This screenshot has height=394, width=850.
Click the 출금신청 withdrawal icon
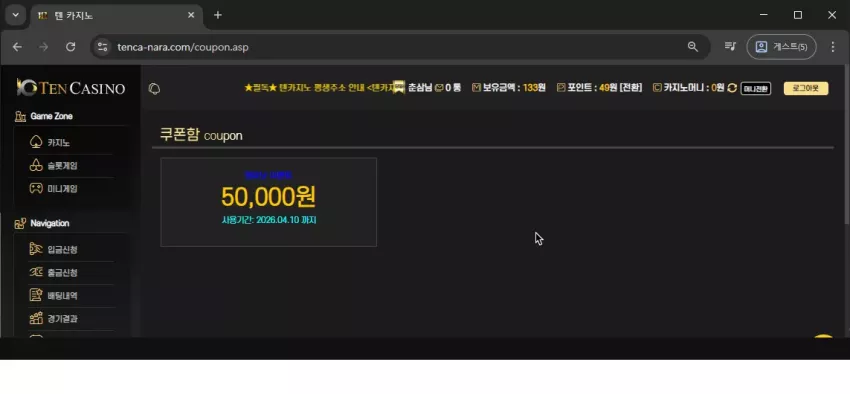[x=36, y=272]
